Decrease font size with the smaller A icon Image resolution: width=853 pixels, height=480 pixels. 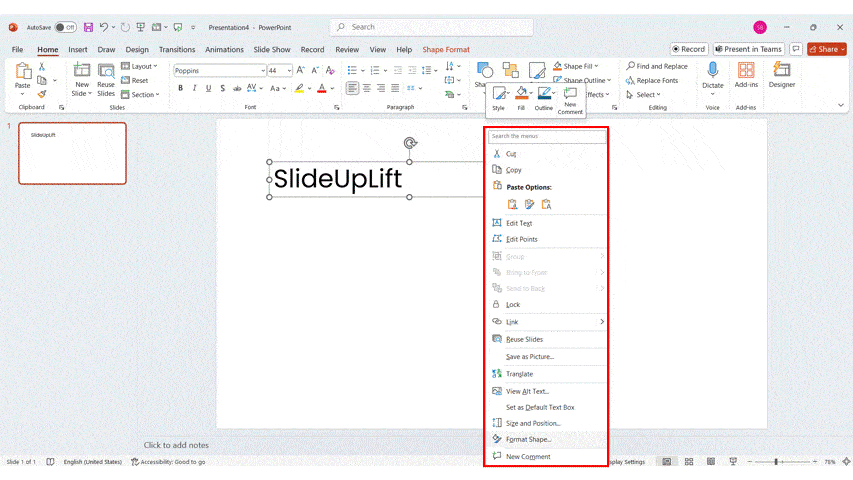click(x=314, y=70)
